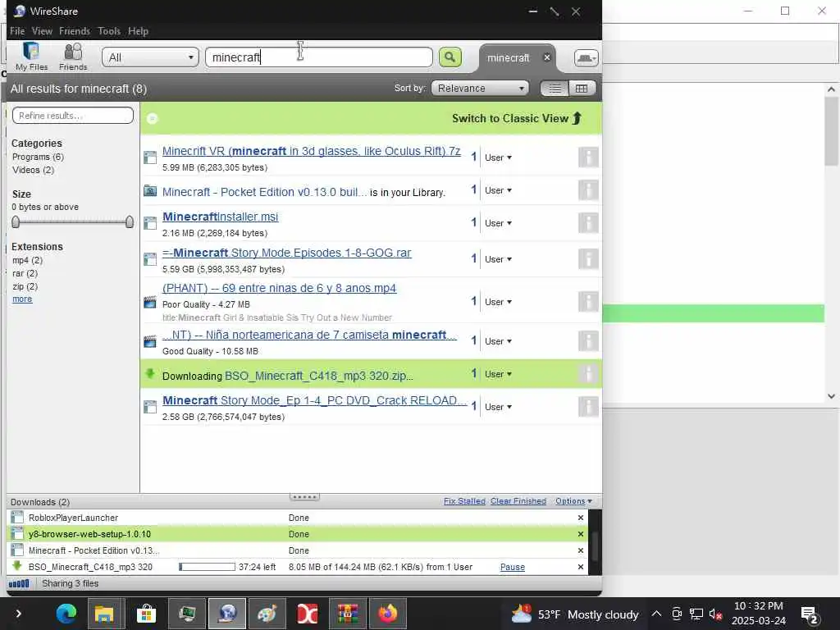Image resolution: width=840 pixels, height=630 pixels.
Task: Open the advanced search keyboard icon
Action: [x=586, y=58]
